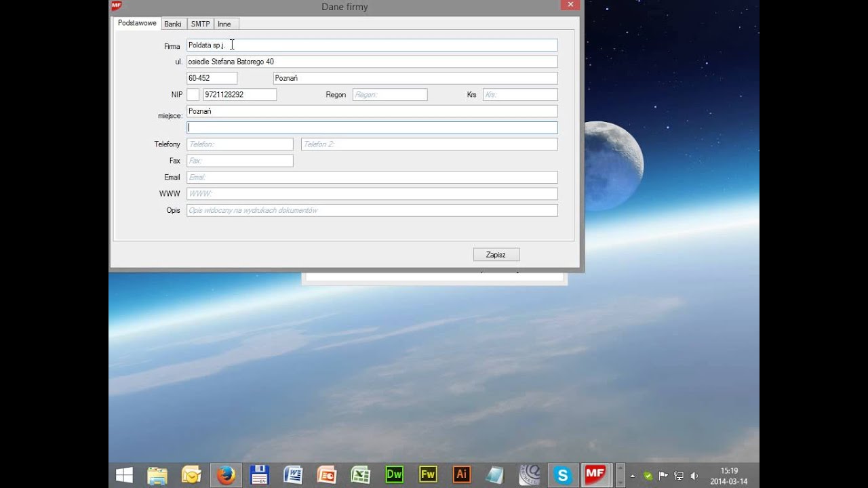Open the volume speaker tray icon
The height and width of the screenshot is (488, 868).
[x=694, y=476]
